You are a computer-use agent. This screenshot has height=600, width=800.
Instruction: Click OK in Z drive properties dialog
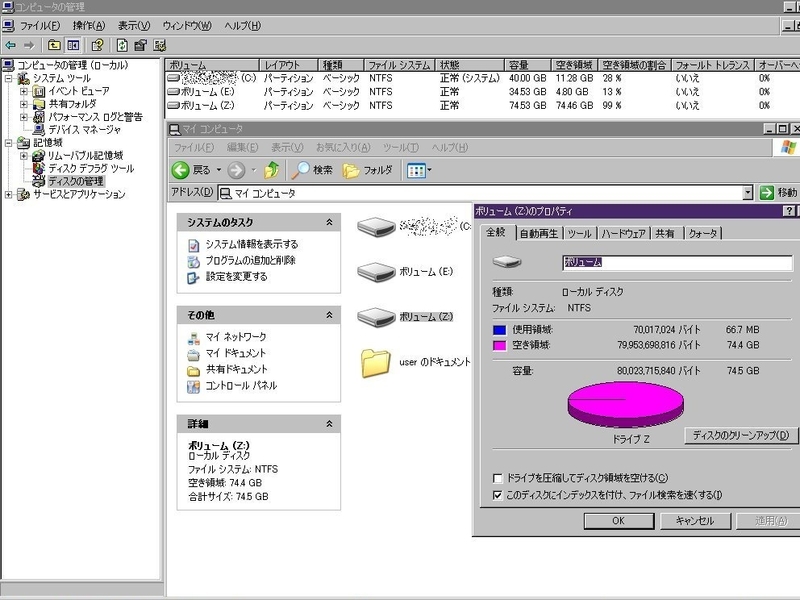[x=618, y=521]
